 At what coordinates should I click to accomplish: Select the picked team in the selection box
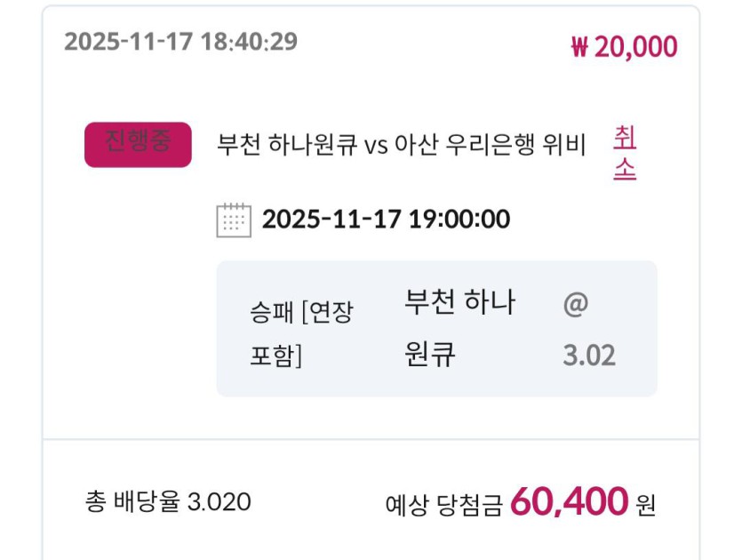(x=459, y=328)
